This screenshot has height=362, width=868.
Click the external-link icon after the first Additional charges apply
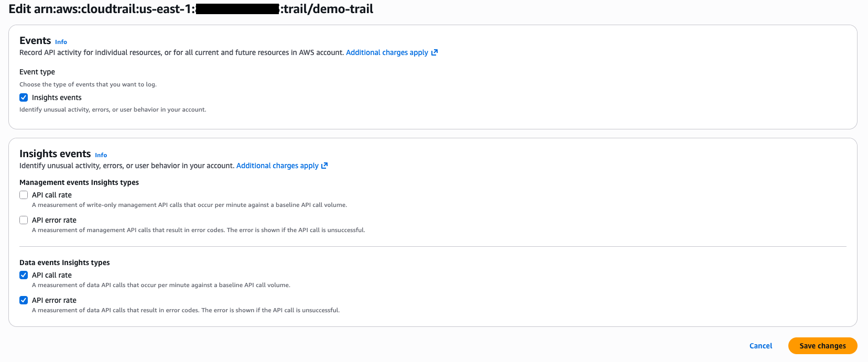[x=434, y=52]
